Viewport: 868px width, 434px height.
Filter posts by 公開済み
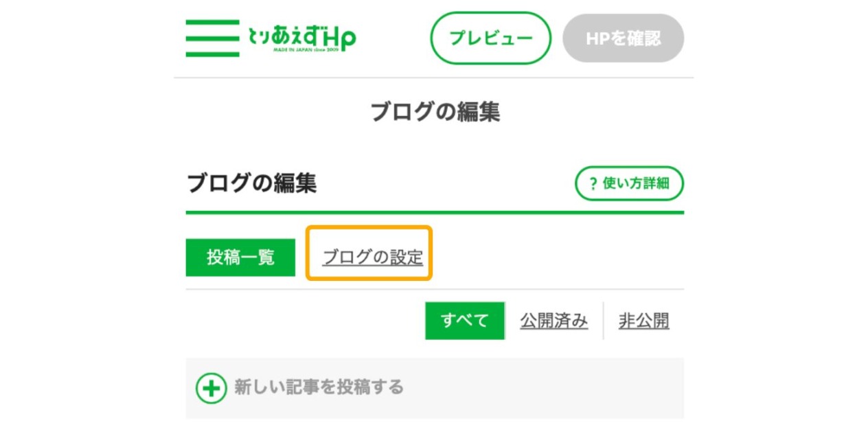554,321
